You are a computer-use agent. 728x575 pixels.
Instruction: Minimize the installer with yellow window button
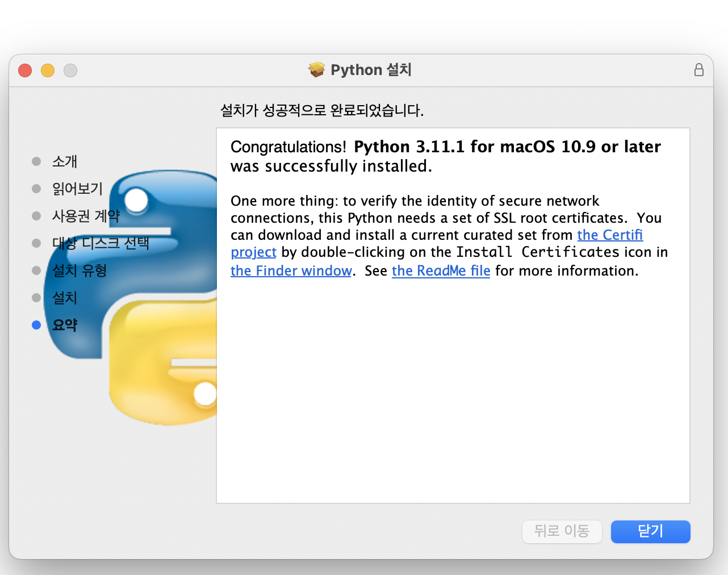(x=48, y=70)
